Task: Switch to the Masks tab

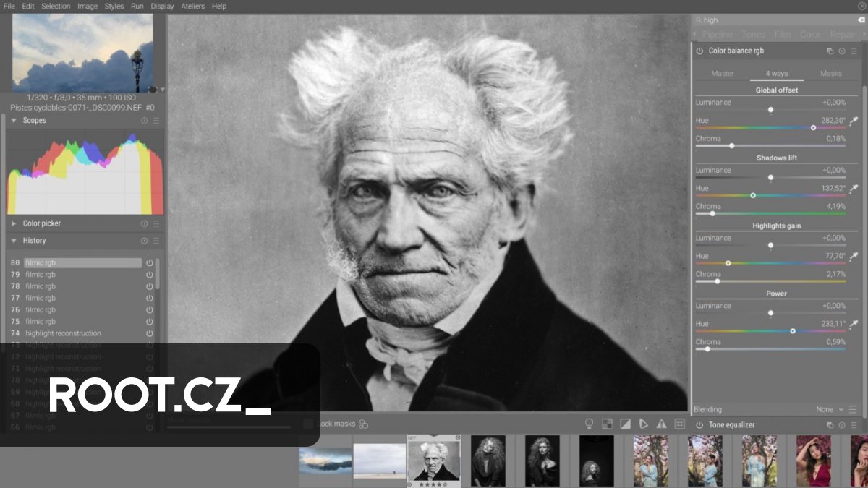Action: [x=830, y=73]
